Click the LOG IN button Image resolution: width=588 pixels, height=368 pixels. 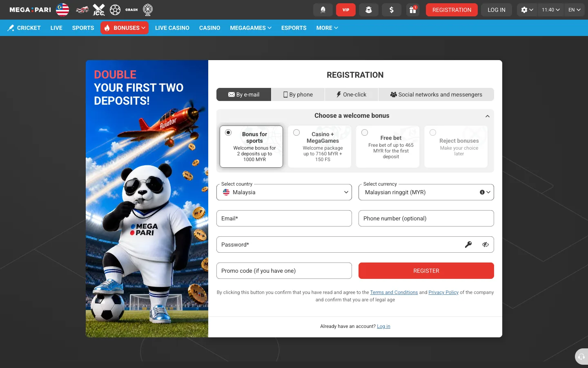click(x=497, y=10)
